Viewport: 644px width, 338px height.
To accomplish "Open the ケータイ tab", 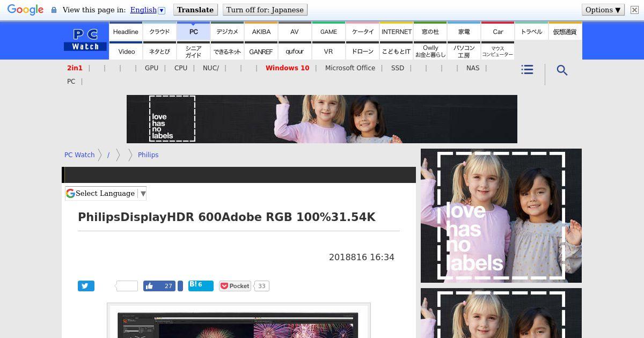I will coord(362,31).
